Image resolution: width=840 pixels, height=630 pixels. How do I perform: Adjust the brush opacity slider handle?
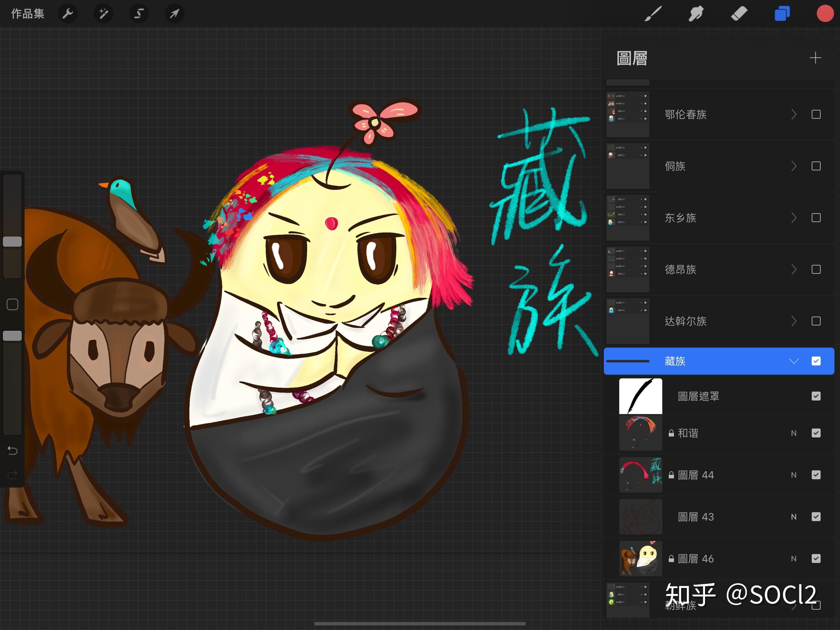tap(13, 336)
